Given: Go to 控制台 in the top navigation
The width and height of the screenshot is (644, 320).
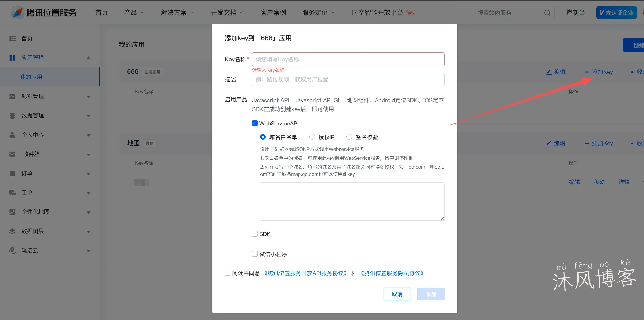Looking at the screenshot, I should pos(575,12).
